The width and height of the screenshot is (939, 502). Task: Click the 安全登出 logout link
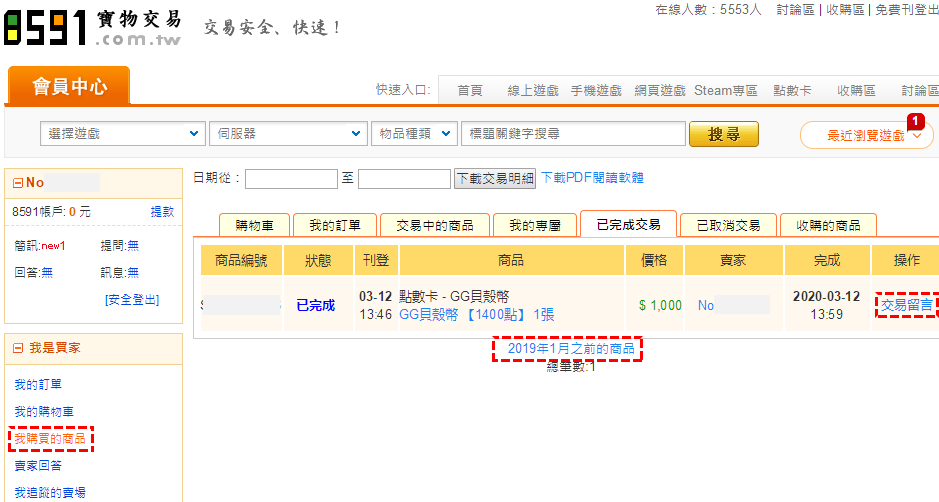point(138,299)
